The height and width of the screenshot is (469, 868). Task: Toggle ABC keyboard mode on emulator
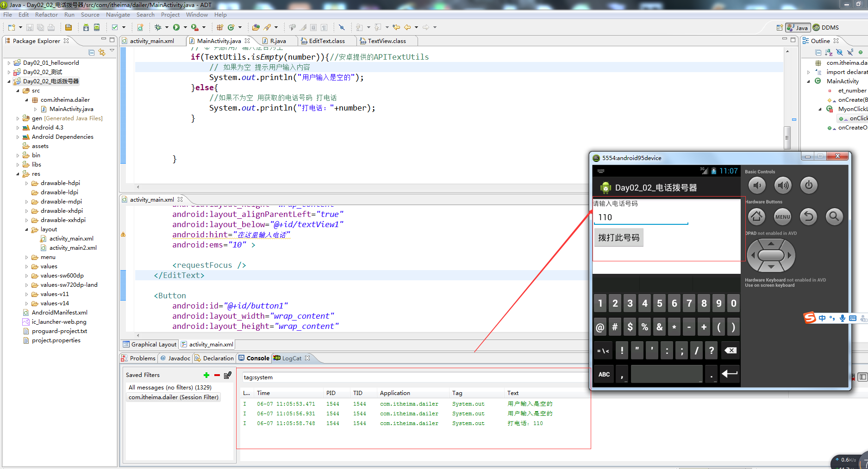604,374
